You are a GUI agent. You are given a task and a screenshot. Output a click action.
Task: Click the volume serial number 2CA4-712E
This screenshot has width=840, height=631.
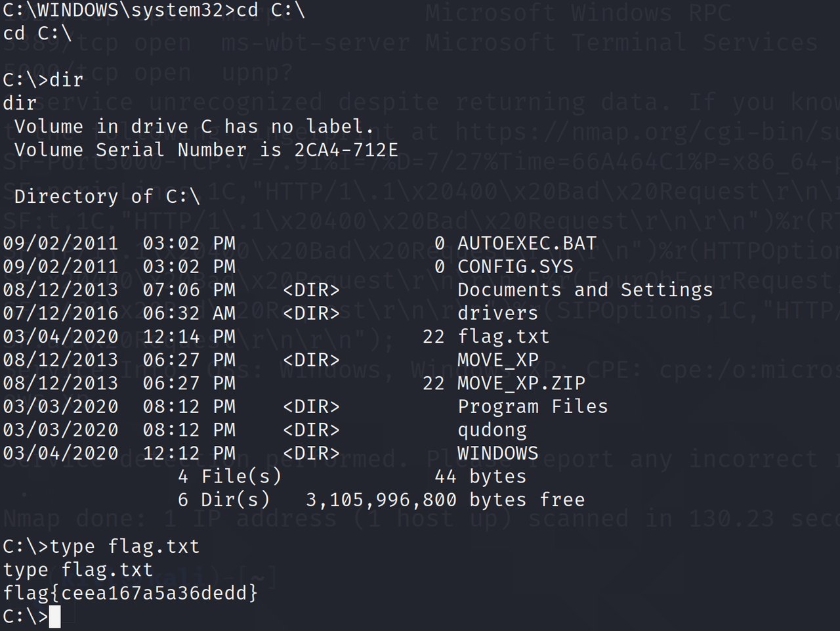(x=346, y=150)
